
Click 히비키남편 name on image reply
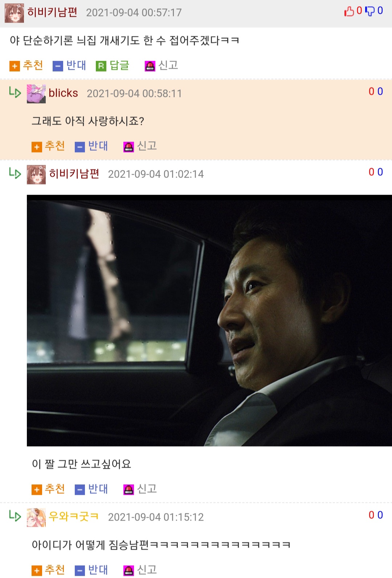(x=74, y=174)
